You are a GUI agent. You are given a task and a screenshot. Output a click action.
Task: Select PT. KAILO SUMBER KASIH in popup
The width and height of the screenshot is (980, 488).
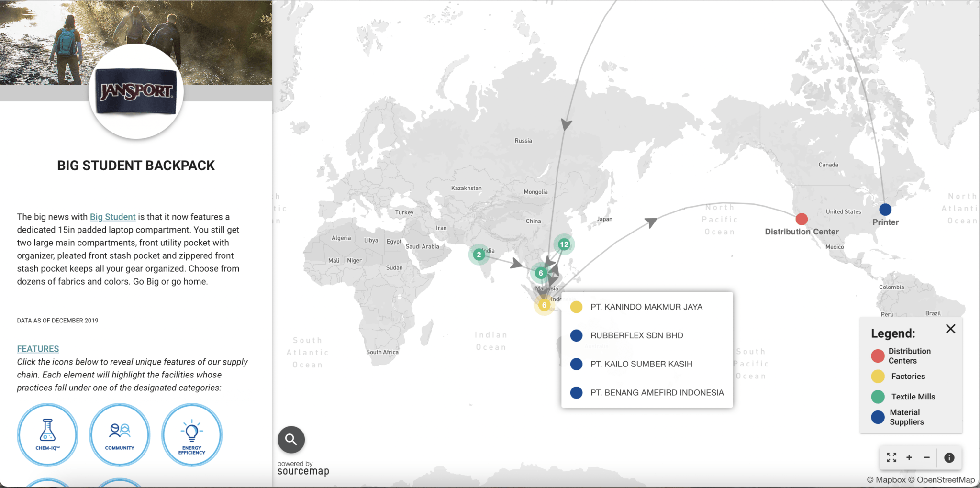(x=647, y=364)
